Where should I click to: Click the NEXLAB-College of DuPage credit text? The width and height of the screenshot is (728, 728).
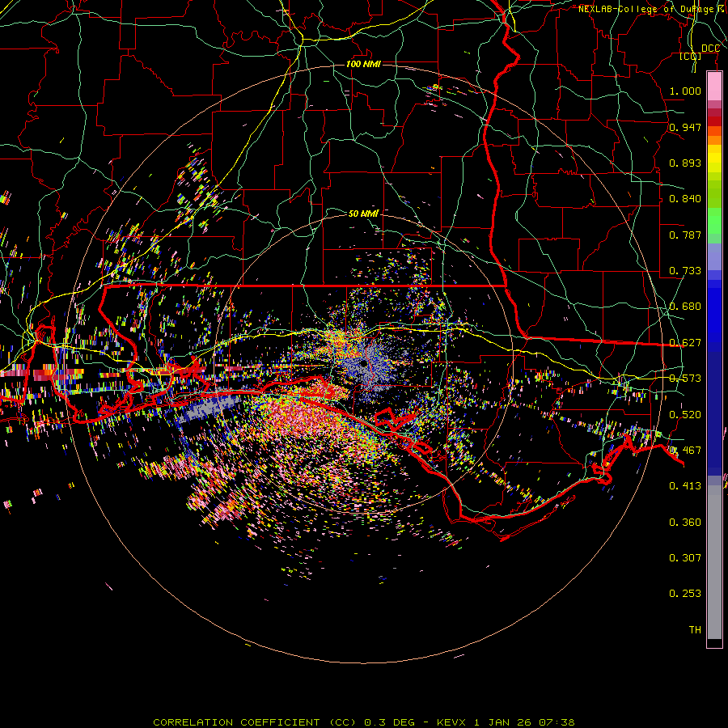[x=653, y=9]
